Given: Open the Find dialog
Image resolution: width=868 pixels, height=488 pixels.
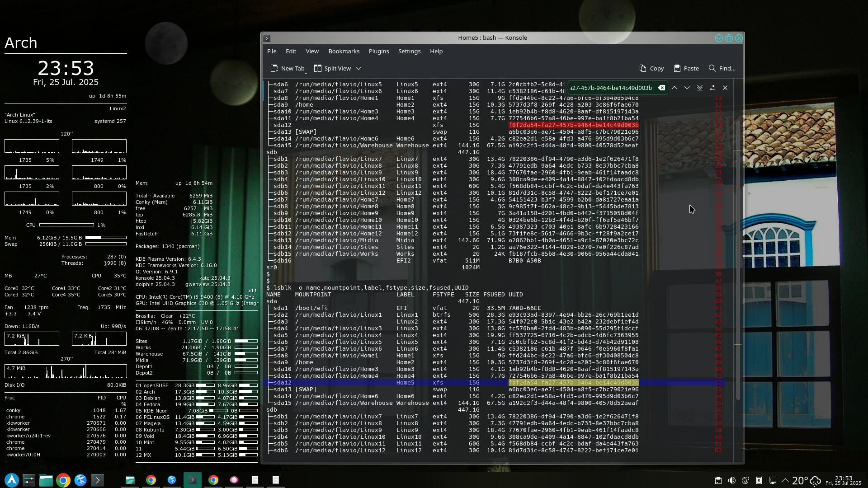Looking at the screenshot, I should pos(722,68).
